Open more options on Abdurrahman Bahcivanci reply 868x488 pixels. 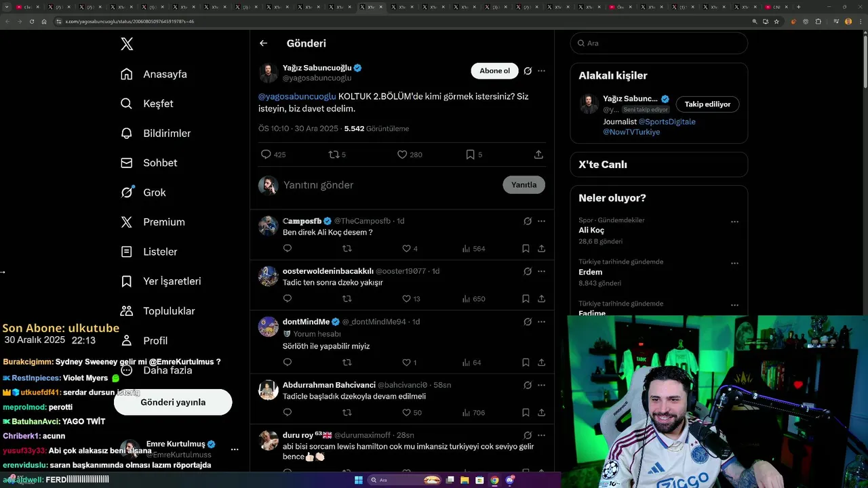(x=541, y=385)
